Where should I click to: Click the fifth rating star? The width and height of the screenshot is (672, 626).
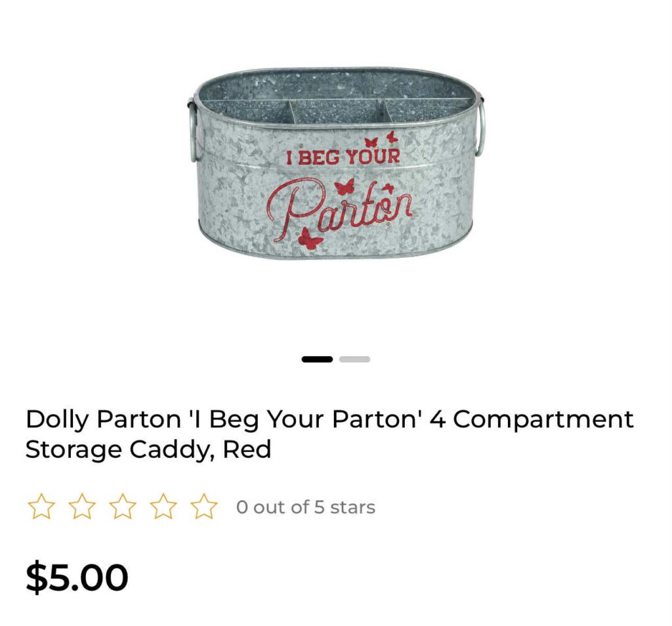pos(204,507)
